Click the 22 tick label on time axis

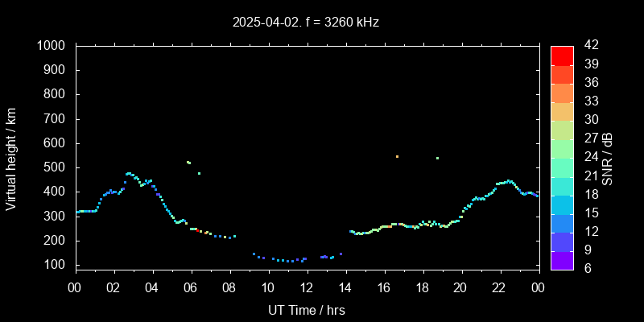coord(499,287)
